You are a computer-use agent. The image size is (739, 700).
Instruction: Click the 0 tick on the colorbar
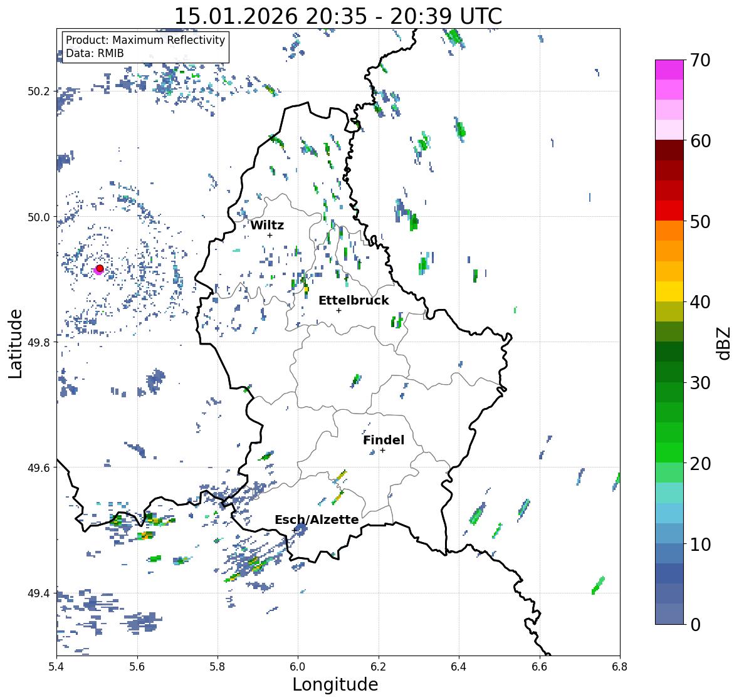(x=695, y=625)
